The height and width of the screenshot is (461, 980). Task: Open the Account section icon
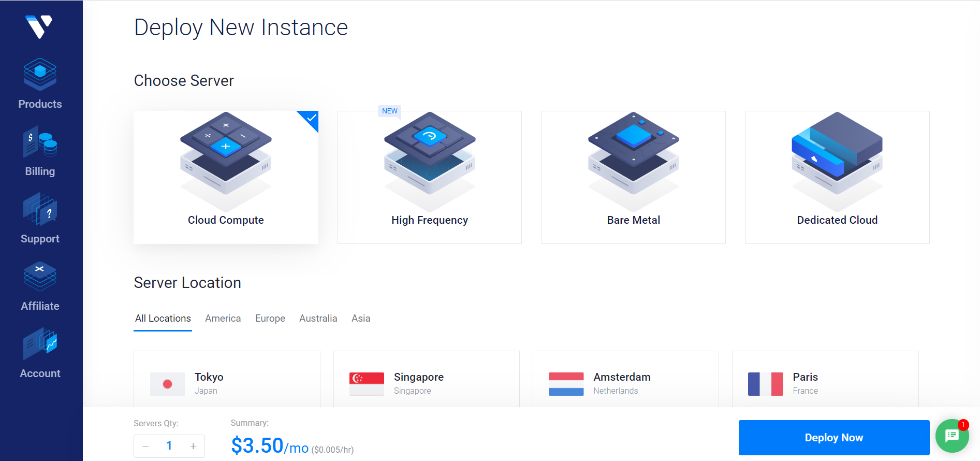point(40,343)
